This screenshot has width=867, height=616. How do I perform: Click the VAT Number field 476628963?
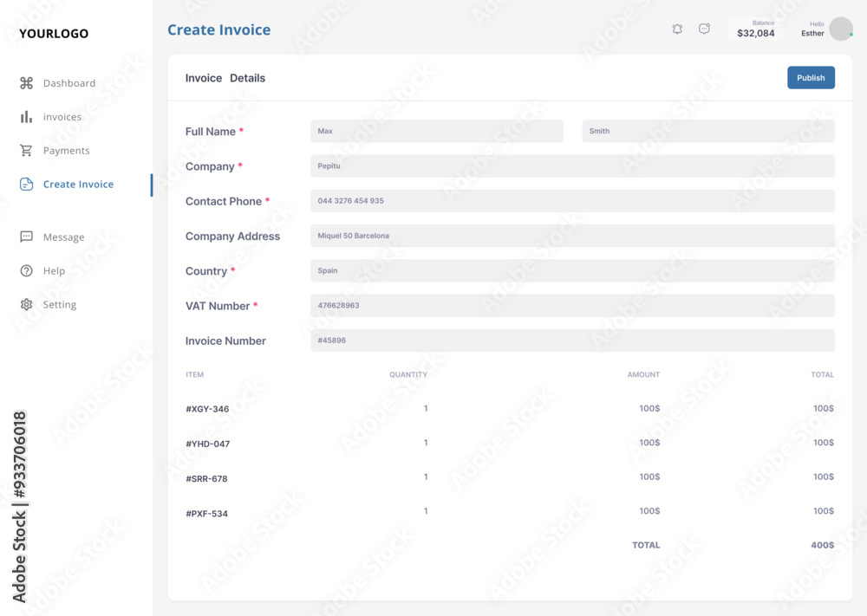tap(572, 305)
